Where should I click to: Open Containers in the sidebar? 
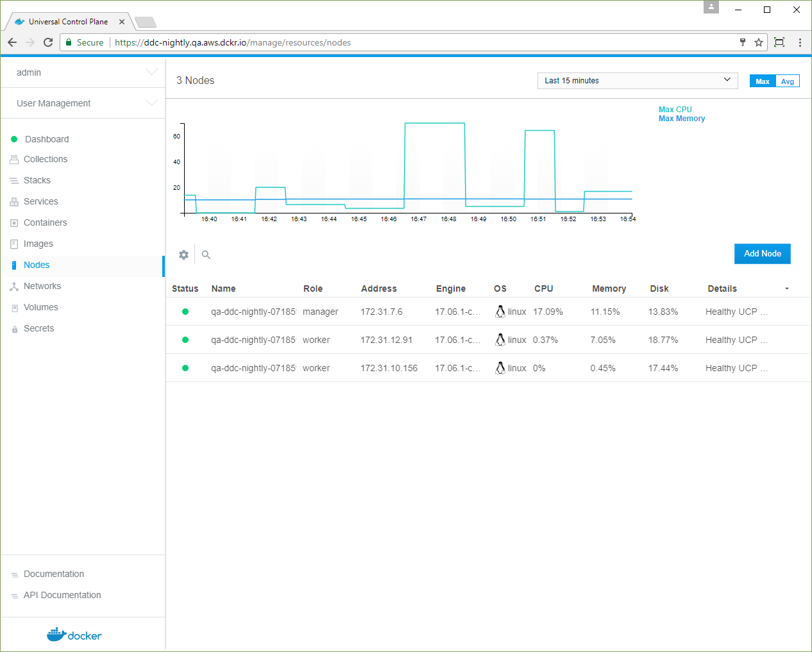click(x=45, y=222)
